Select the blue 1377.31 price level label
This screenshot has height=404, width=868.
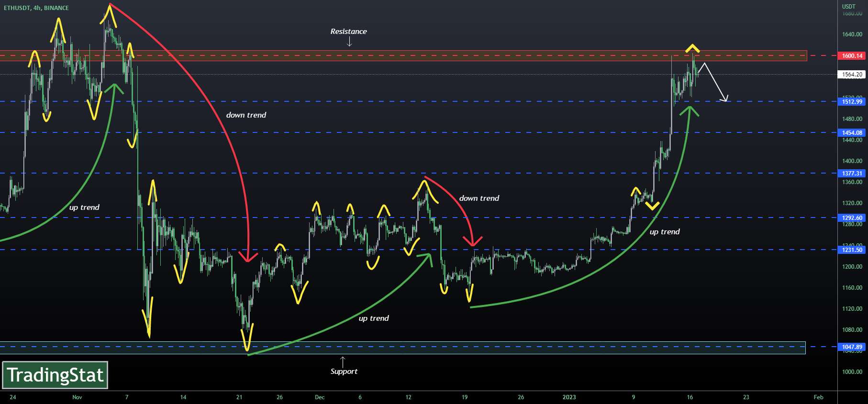pos(852,174)
